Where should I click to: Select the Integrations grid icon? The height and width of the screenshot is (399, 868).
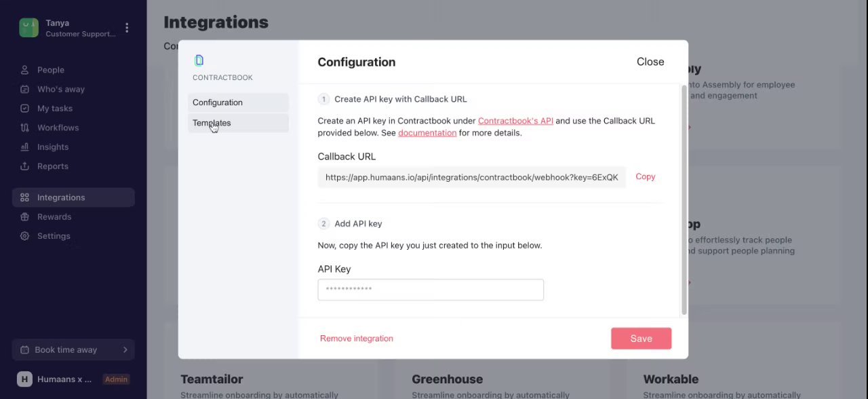(25, 197)
